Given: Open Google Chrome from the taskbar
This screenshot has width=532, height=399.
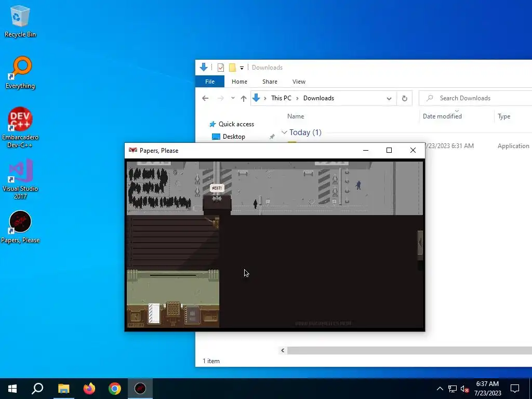Looking at the screenshot, I should (x=115, y=389).
